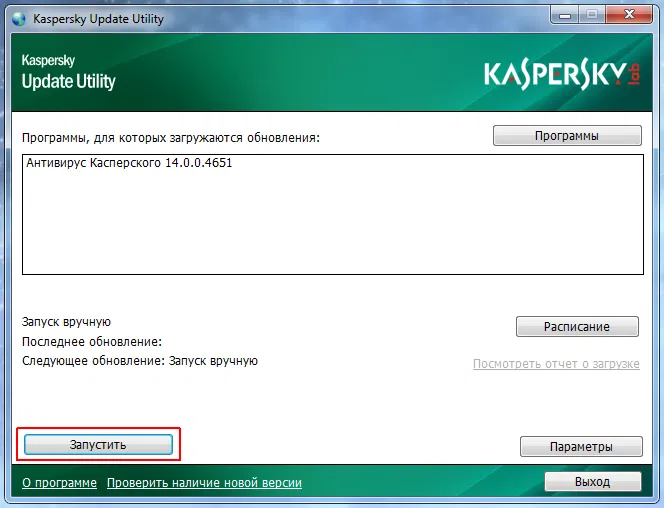
Task: Click the globe icon in the title bar
Action: click(x=19, y=19)
